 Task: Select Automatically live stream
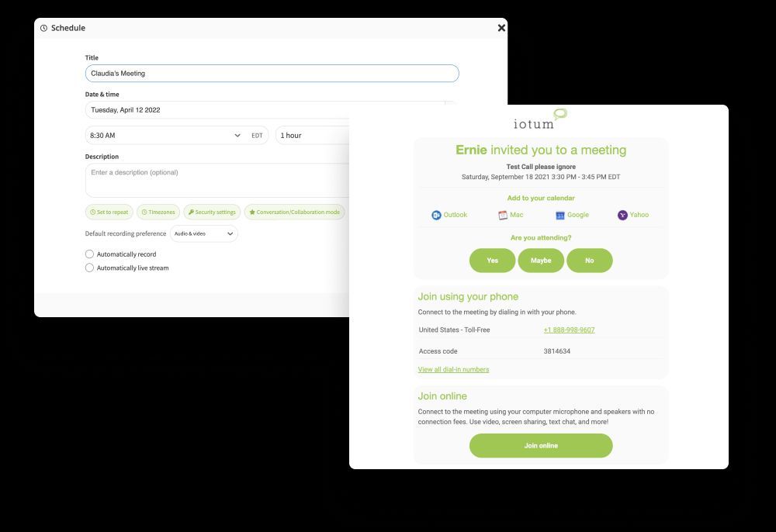89,268
